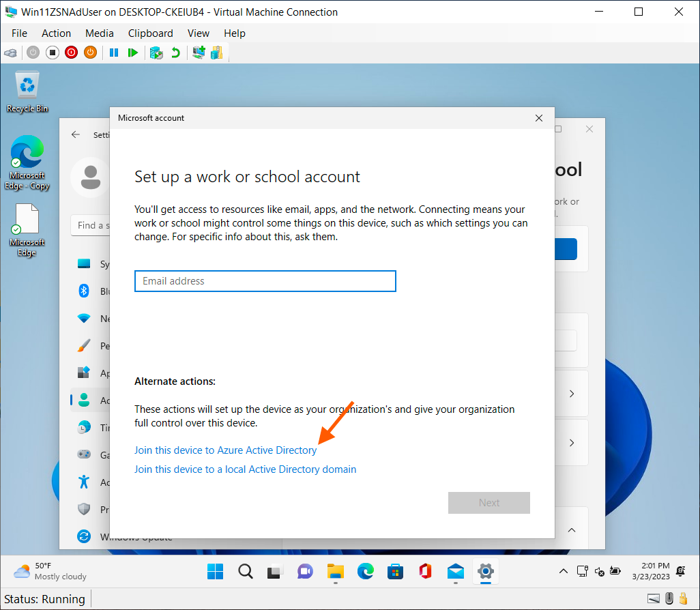Screen dimensions: 700x610
Task: Click the green Reset icon
Action: pos(133,53)
